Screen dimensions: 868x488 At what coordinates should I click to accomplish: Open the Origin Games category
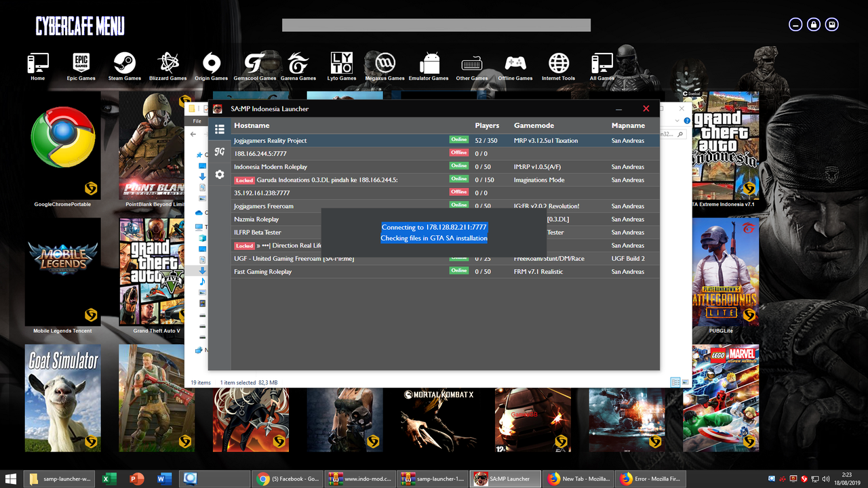212,67
